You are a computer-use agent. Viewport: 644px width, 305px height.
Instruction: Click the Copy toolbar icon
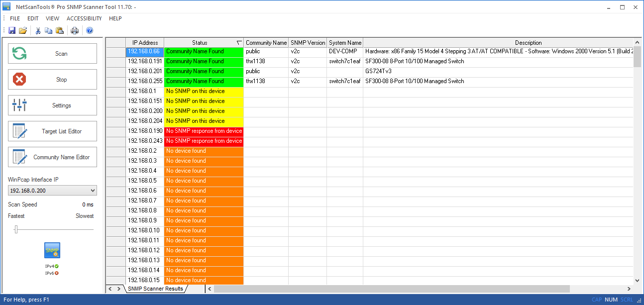[48, 30]
